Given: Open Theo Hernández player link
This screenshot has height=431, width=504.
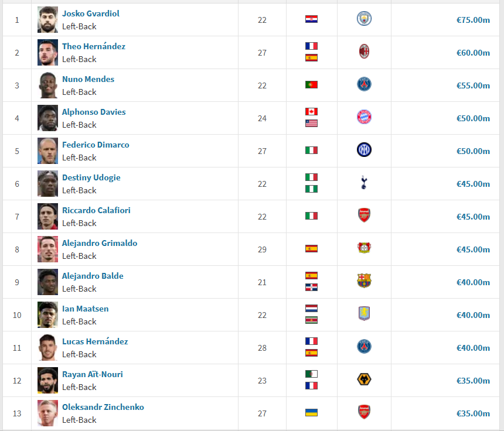Looking at the screenshot, I should click(94, 46).
